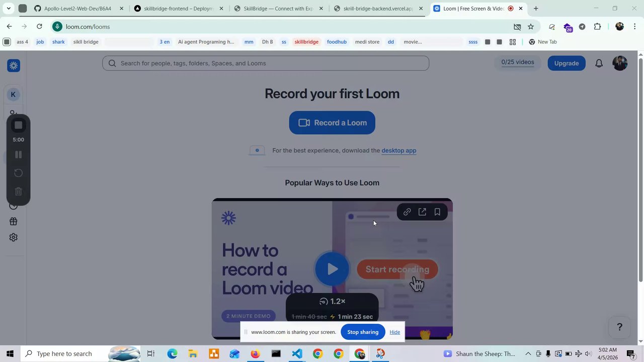
Task: Open a new browser tab with plus
Action: pos(536,9)
